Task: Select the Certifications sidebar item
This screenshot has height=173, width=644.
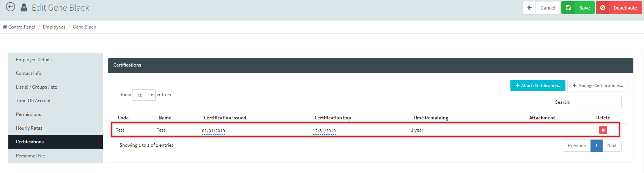Action: (55, 142)
